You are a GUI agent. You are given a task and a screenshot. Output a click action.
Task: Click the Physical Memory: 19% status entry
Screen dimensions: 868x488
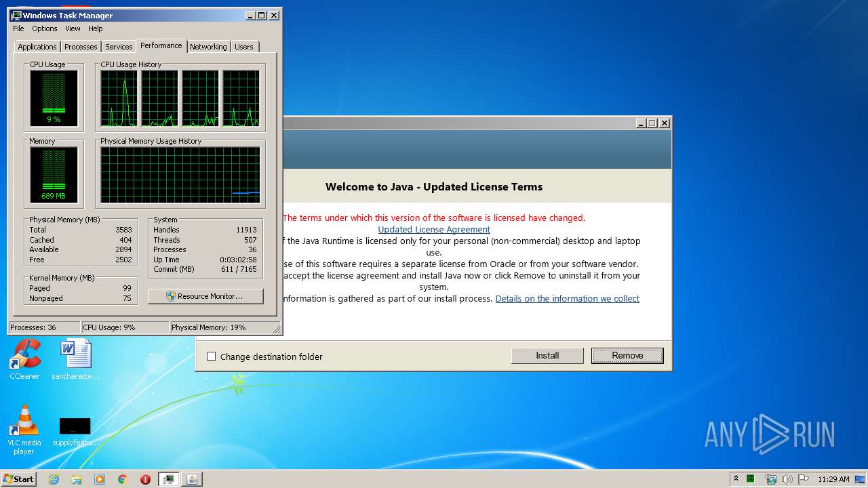coord(221,327)
